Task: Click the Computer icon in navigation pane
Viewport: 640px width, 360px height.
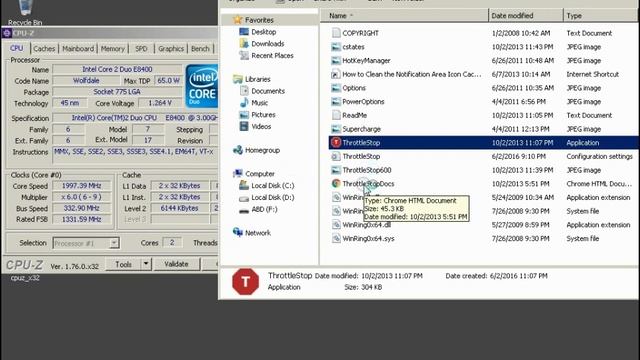Action: click(238, 173)
